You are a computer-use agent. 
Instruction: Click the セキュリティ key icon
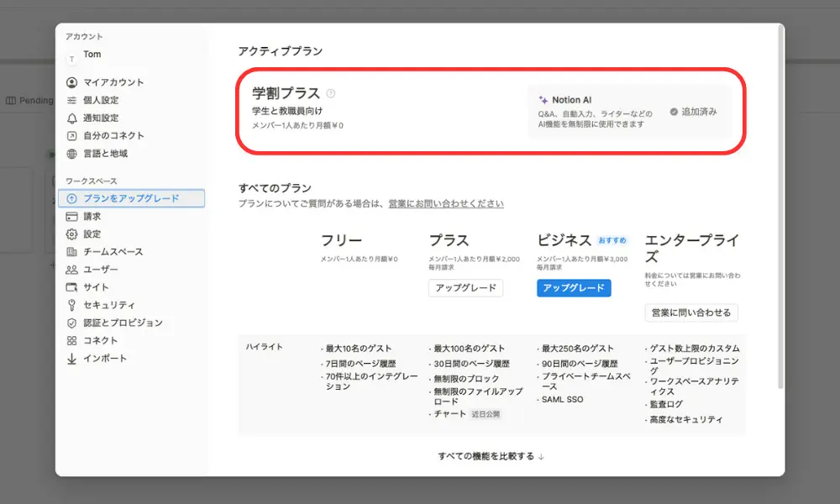71,305
